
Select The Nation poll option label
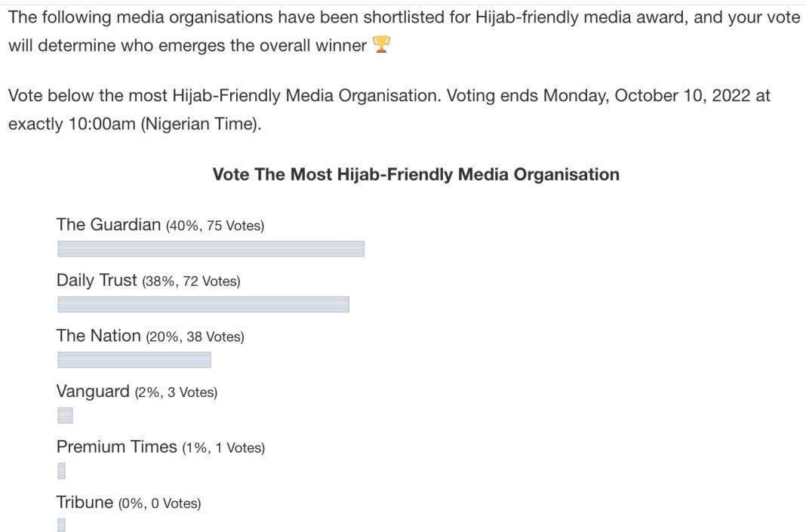click(99, 337)
